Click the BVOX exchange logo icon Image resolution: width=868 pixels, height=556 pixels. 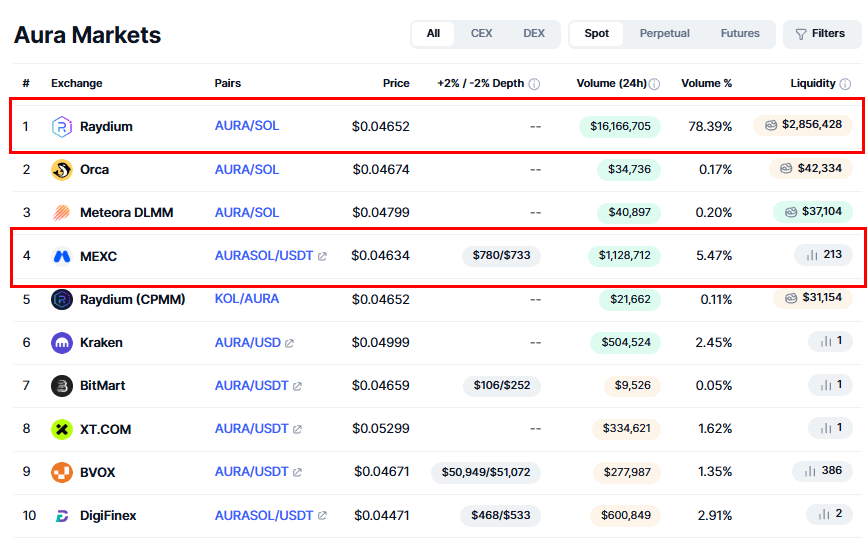point(61,472)
